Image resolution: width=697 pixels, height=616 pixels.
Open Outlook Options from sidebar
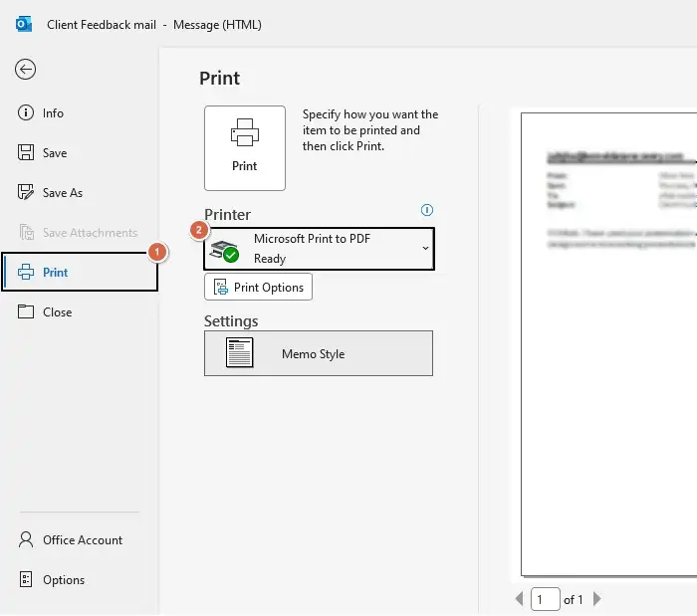(52, 579)
